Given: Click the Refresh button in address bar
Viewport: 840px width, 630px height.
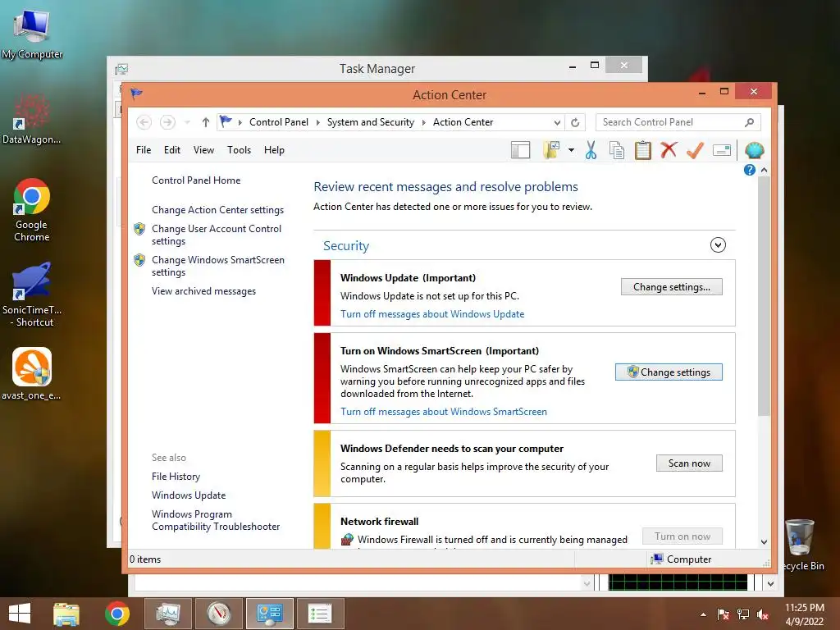Looking at the screenshot, I should tap(575, 122).
